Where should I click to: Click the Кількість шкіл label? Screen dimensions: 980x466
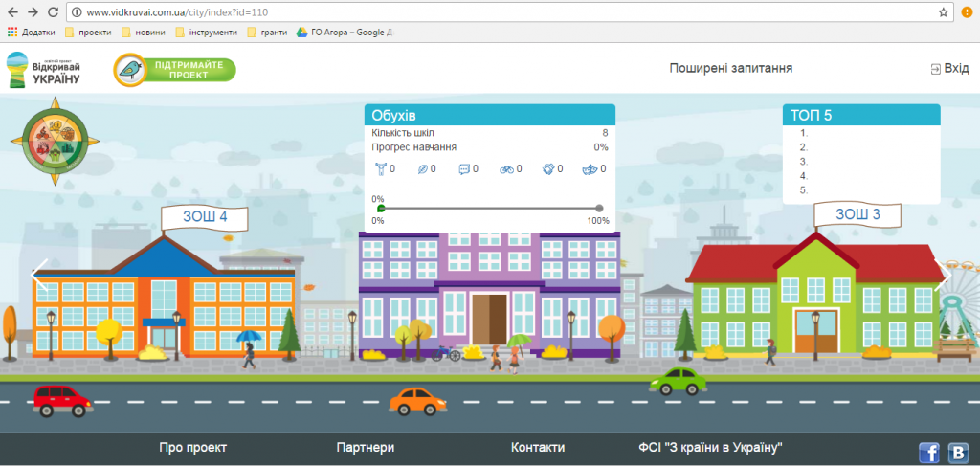pyautogui.click(x=403, y=132)
